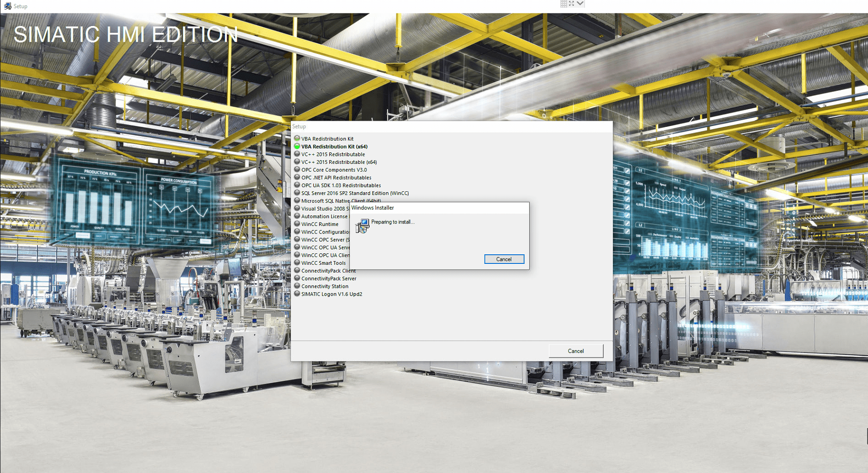
Task: Select the SQL Server 2016 SP2 Standard Edition entry
Action: (355, 193)
